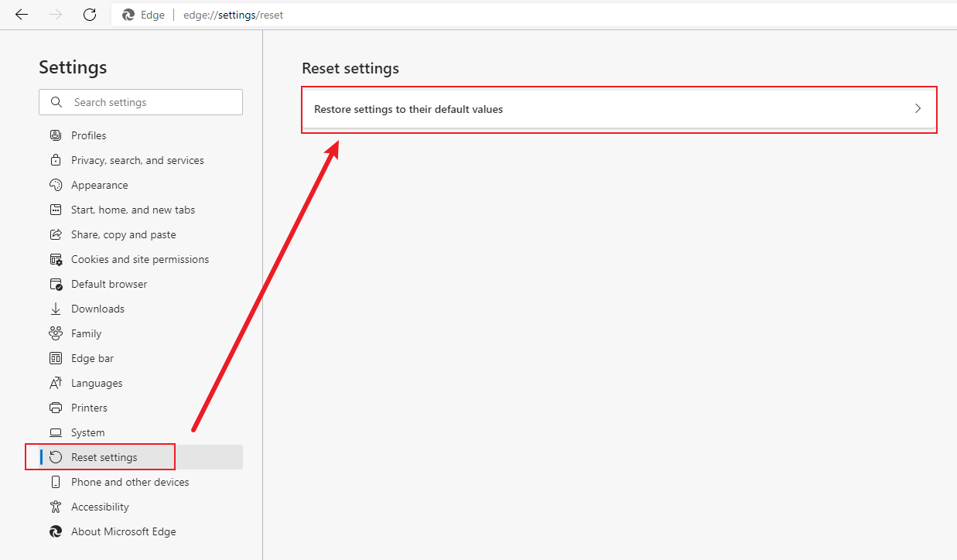Click the Printers icon
The width and height of the screenshot is (957, 560).
click(56, 408)
